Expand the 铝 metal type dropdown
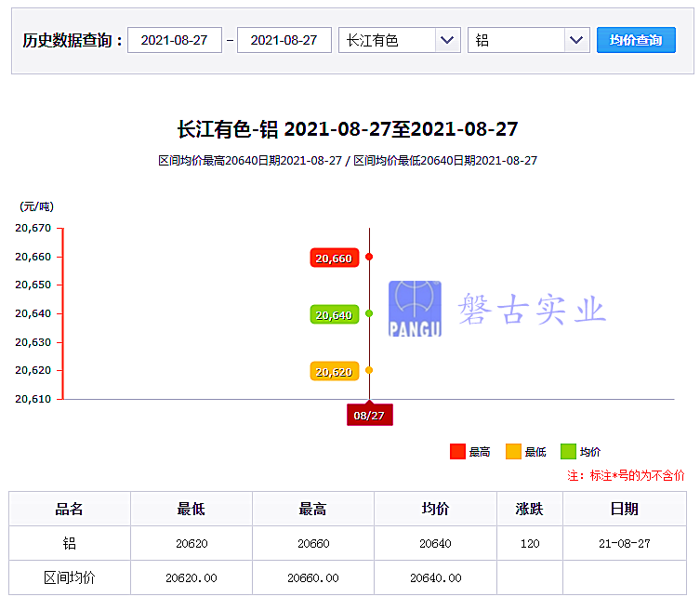The width and height of the screenshot is (700, 610). pyautogui.click(x=529, y=40)
